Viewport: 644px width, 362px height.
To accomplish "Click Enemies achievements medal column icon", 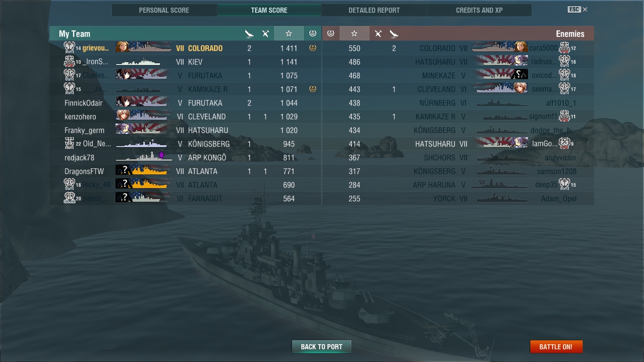I will pos(330,33).
